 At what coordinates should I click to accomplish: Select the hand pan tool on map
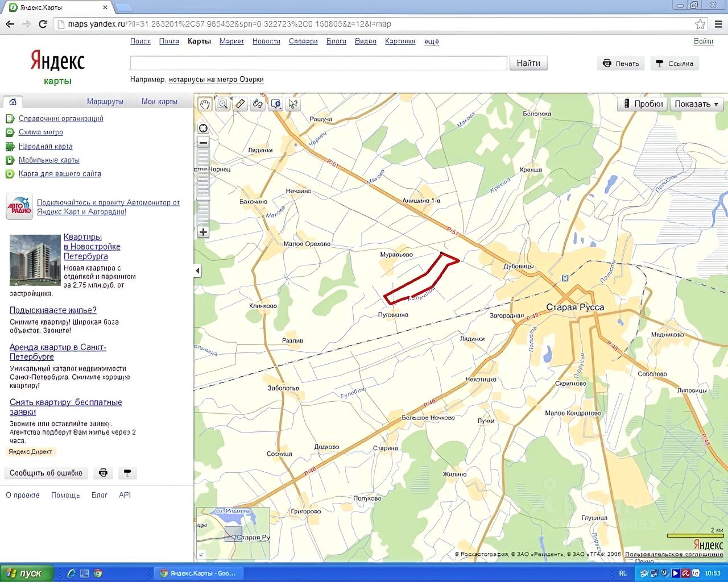click(205, 104)
